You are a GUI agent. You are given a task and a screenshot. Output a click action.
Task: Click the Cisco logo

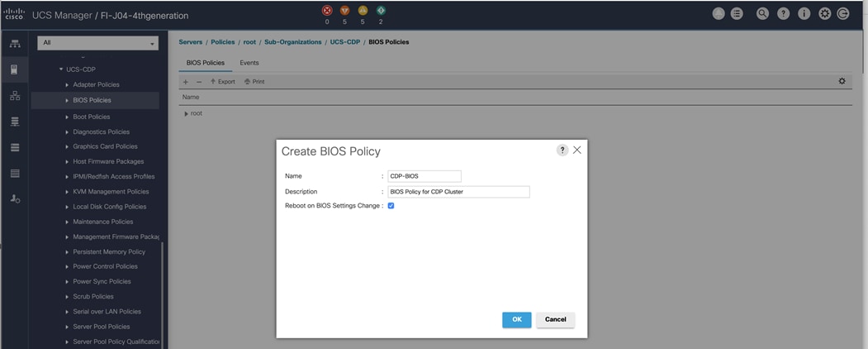pos(13,14)
